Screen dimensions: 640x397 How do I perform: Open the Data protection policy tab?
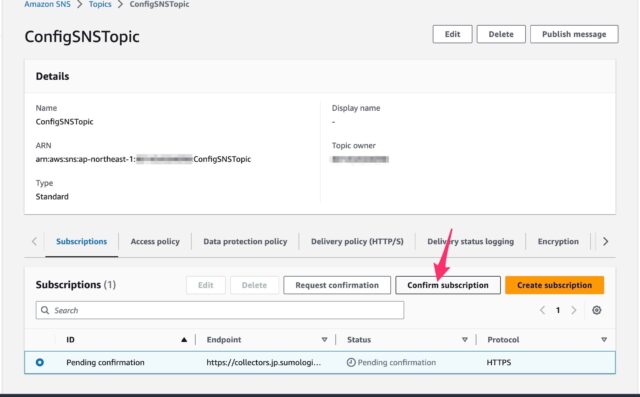tap(245, 242)
